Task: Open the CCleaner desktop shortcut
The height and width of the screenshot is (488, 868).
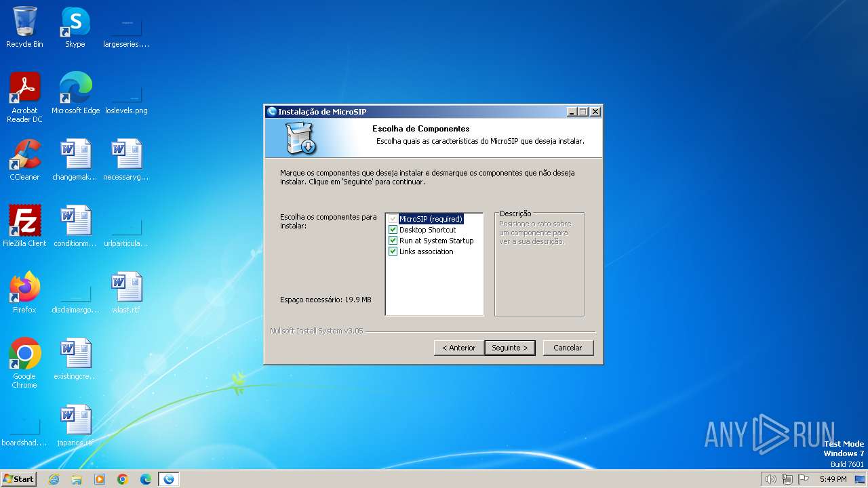Action: pos(24,160)
